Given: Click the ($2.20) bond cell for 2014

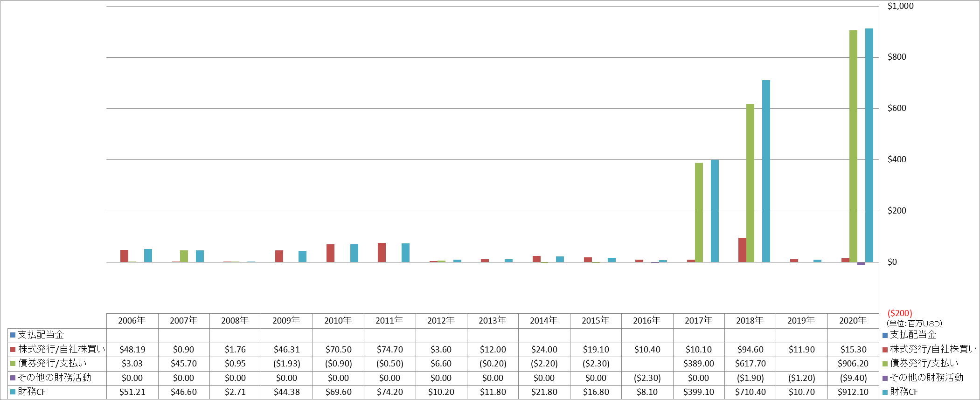Looking at the screenshot, I should tap(544, 364).
